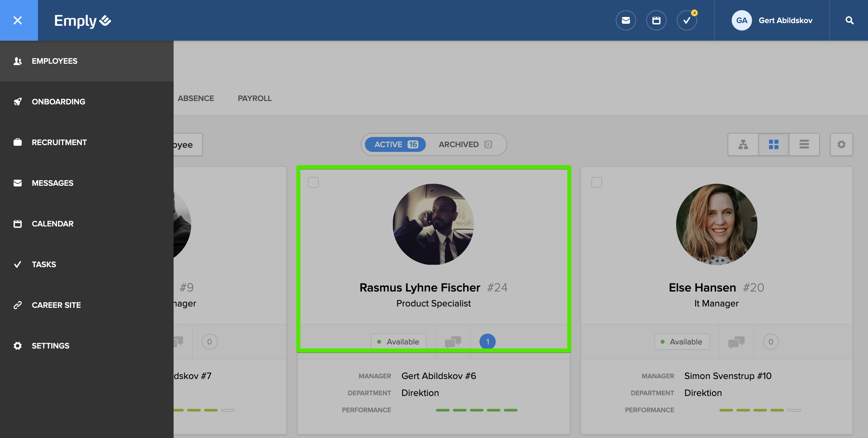Switch to organization chart view
868x438 pixels.
(x=743, y=144)
